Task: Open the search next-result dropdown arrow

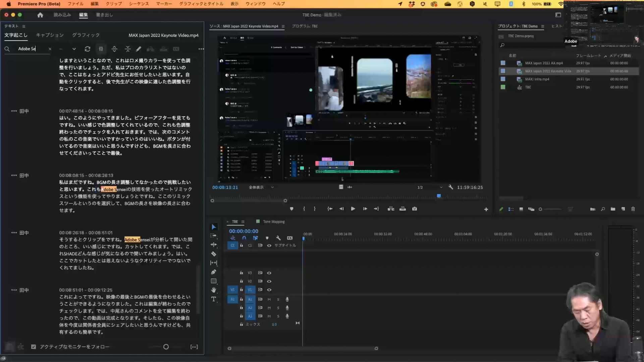Action: coord(74,49)
